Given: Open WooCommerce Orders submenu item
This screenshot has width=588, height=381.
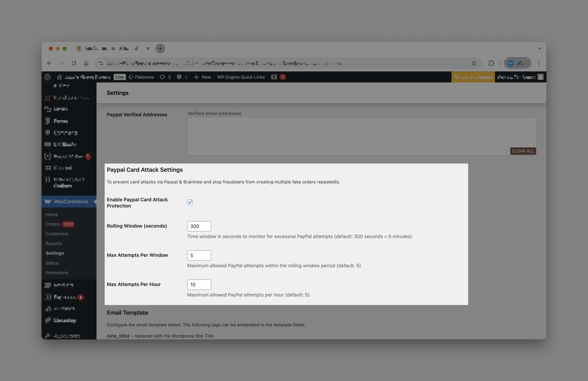Looking at the screenshot, I should [53, 224].
